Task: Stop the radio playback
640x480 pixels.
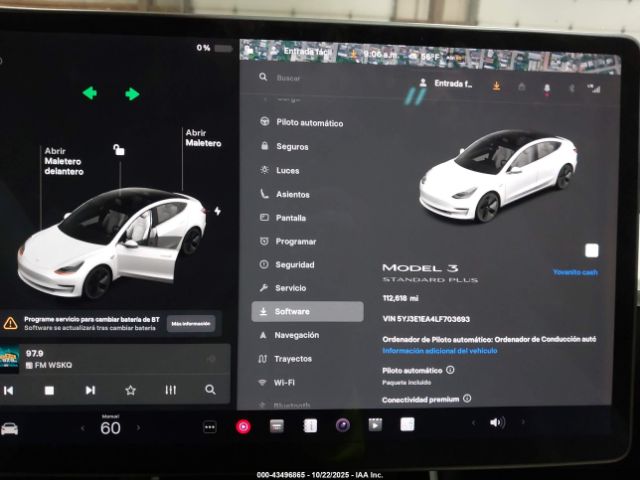Action: [x=49, y=391]
